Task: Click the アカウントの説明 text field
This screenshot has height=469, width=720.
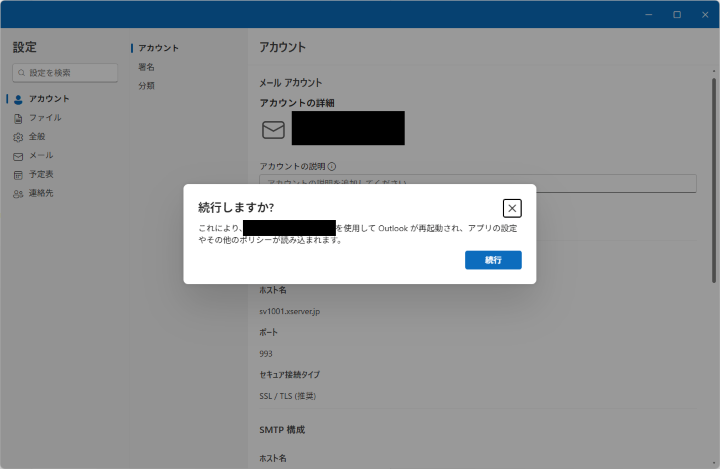Action: tap(477, 183)
